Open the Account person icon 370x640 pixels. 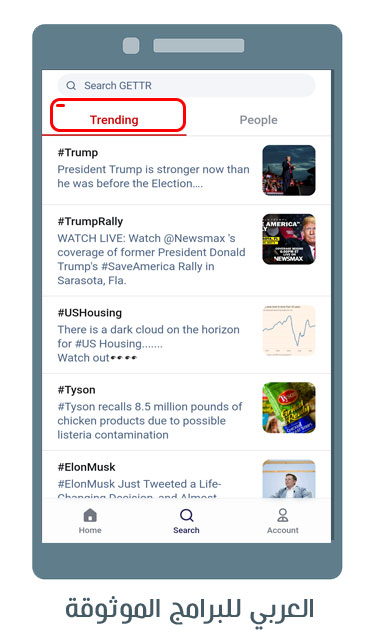click(x=283, y=515)
